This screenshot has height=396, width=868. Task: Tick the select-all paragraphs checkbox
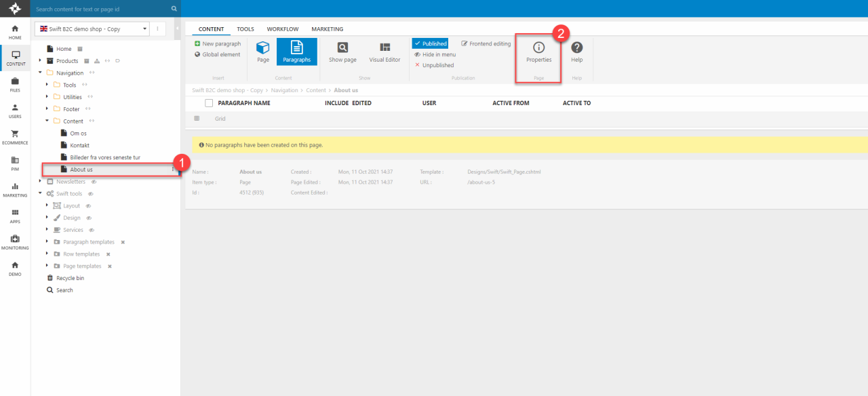pyautogui.click(x=209, y=103)
